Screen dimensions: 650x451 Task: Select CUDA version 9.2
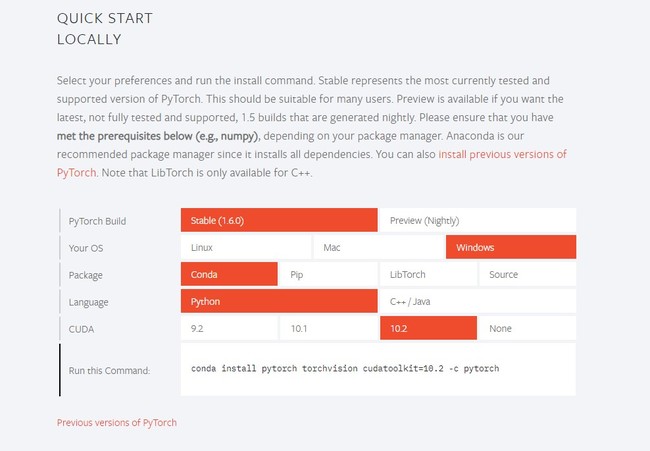pos(229,328)
